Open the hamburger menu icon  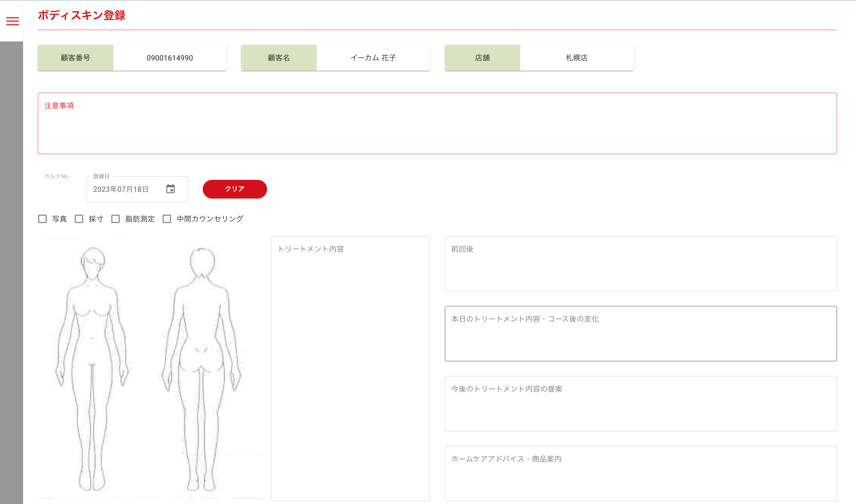click(13, 21)
